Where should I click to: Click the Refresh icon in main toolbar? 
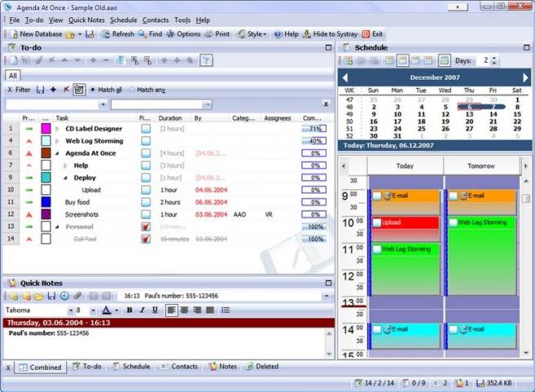105,34
